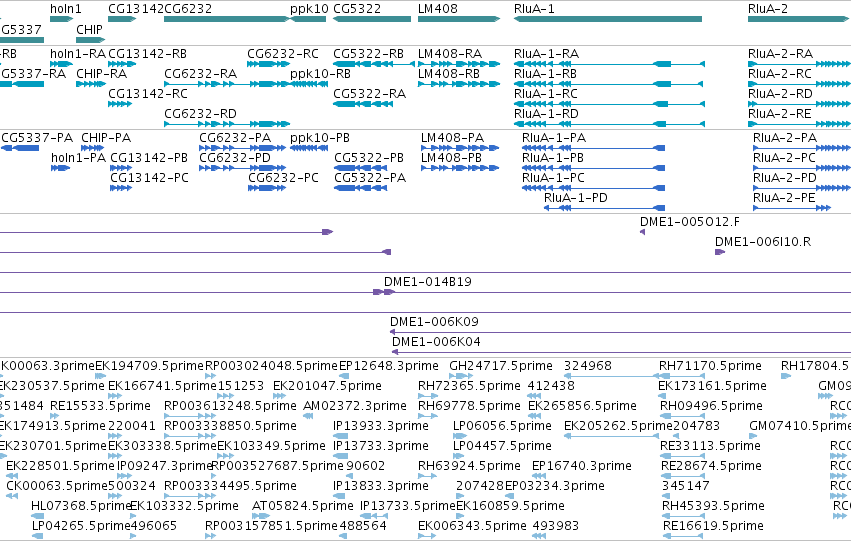The height and width of the screenshot is (541, 851).
Task: Select the ppk10-RB transcript label
Action: 321,74
